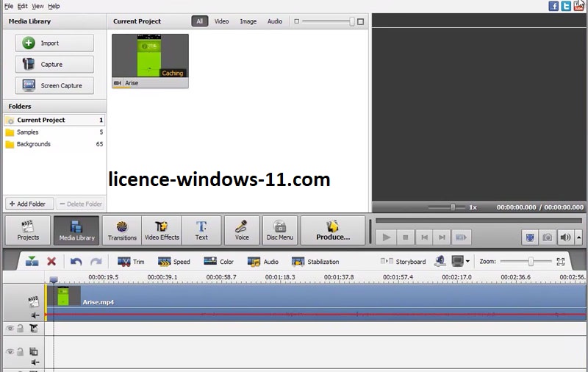
Task: Click the Add Folder button
Action: (x=27, y=204)
